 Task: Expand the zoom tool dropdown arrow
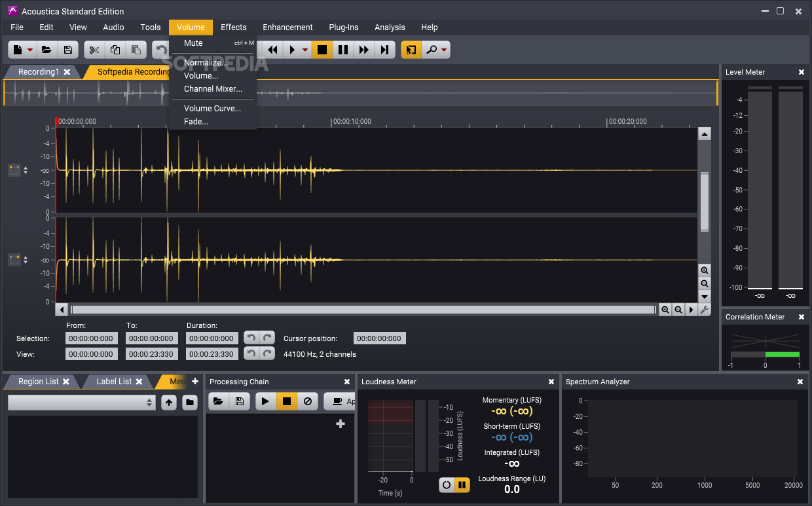click(x=444, y=50)
